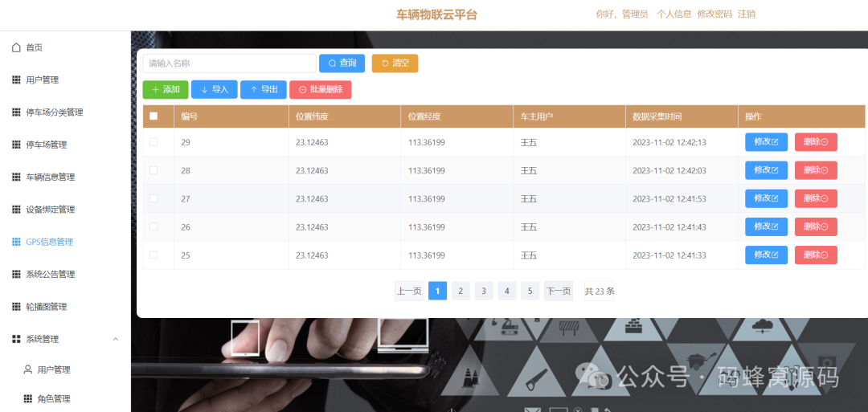Delete row 28 with 删除 button
The width and height of the screenshot is (868, 412).
[x=816, y=170]
